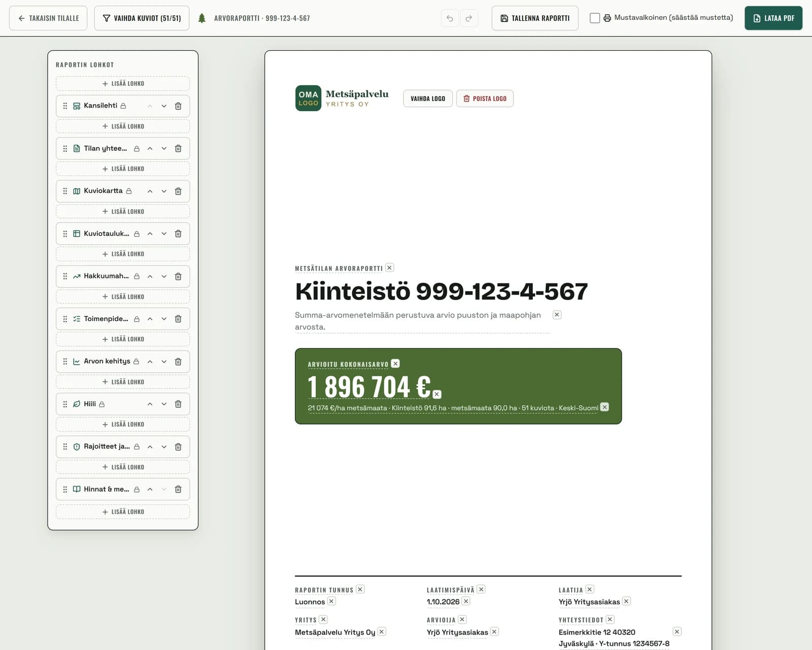
Task: Undo the last edit
Action: (450, 18)
